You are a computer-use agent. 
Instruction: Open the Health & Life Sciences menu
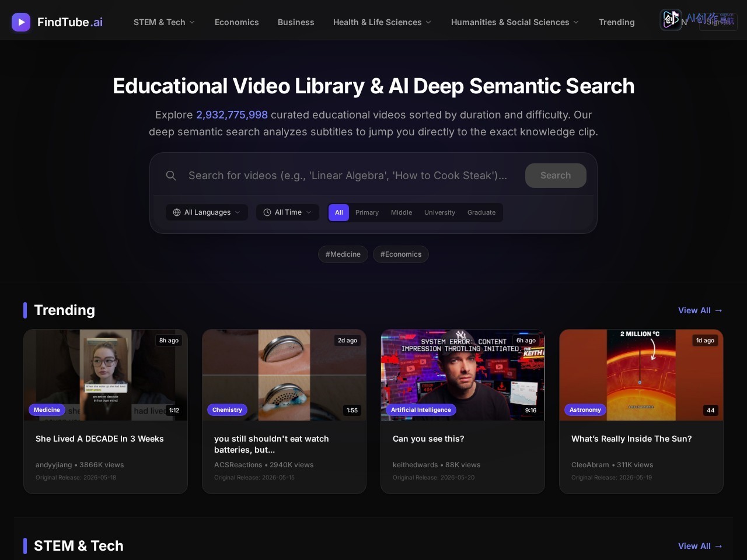[x=382, y=22]
